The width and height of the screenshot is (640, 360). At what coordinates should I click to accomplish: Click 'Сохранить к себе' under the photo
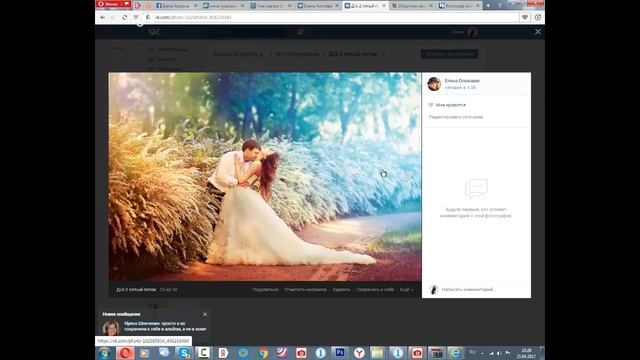click(x=375, y=289)
